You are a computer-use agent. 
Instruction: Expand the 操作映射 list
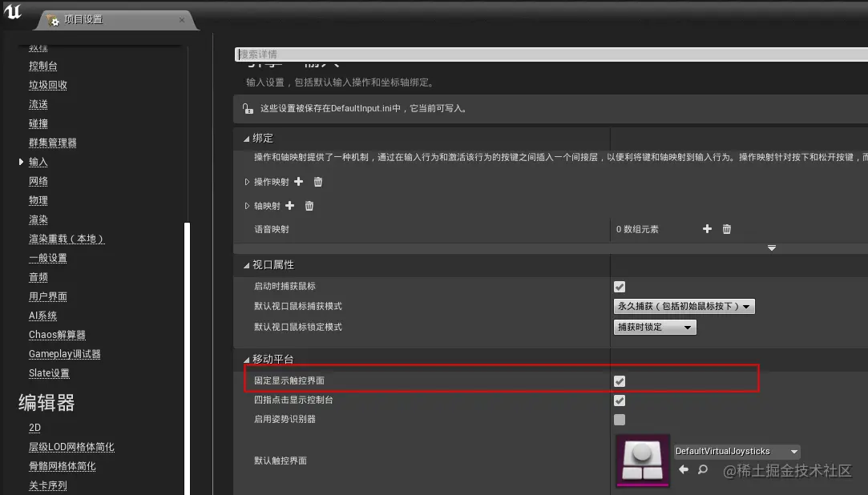click(247, 181)
